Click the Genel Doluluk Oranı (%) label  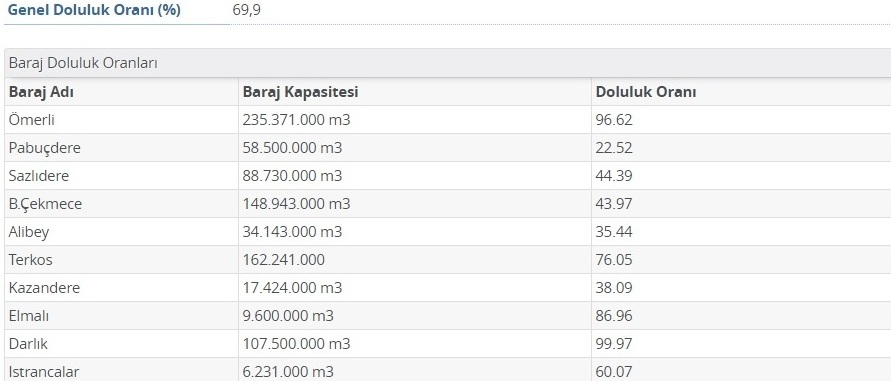pos(94,10)
